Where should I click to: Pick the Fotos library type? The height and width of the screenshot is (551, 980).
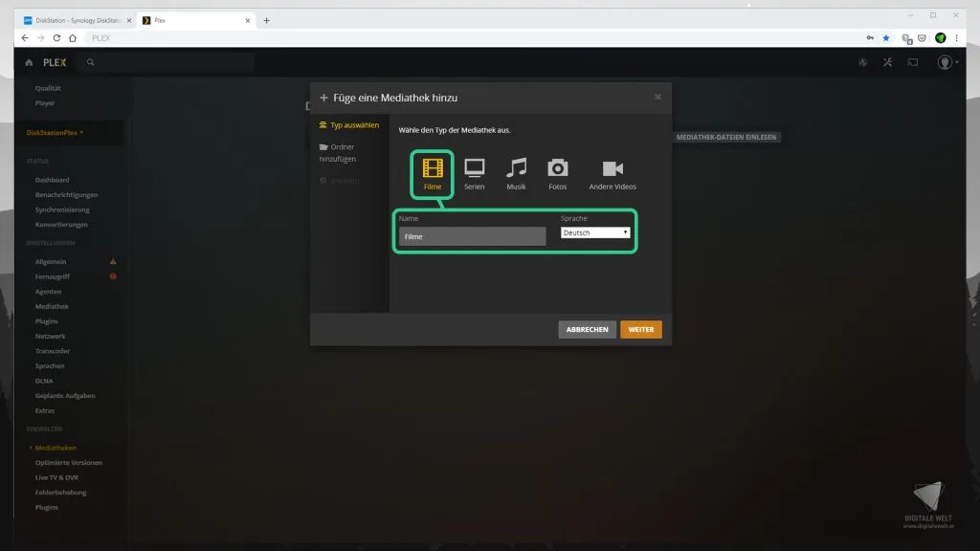click(557, 174)
